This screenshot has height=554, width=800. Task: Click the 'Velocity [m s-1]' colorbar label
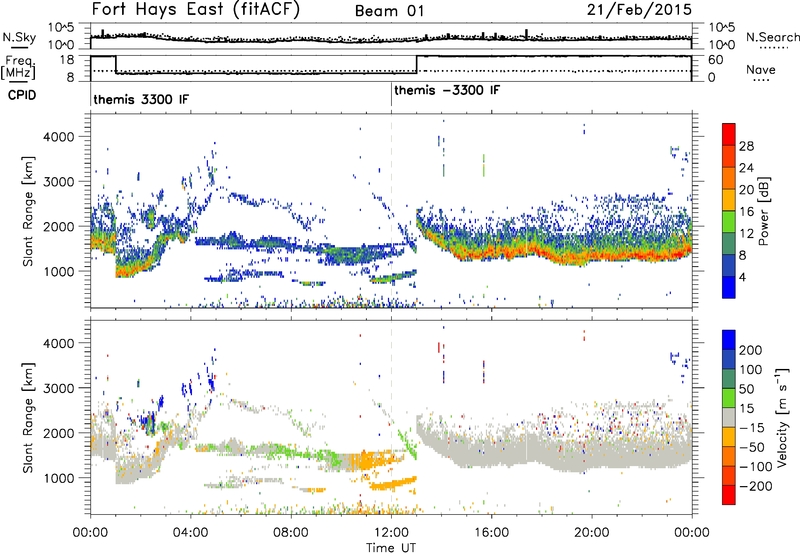(782, 417)
